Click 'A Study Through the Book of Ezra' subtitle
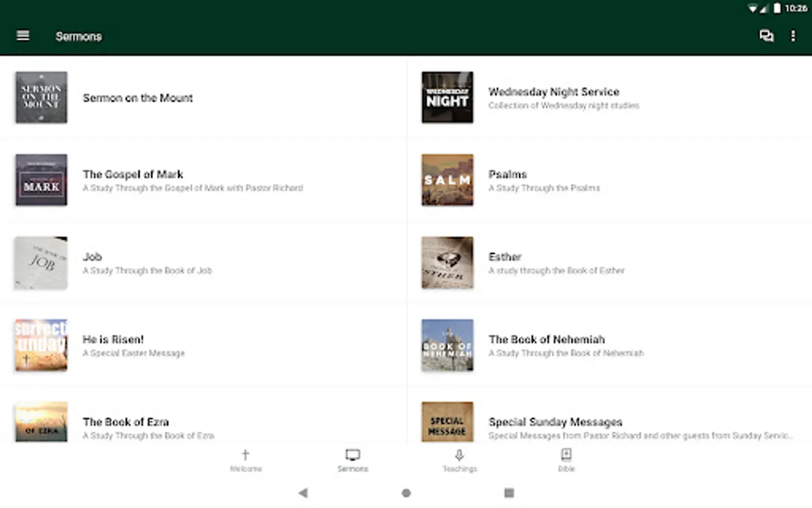Viewport: 812px width, 508px height. pyautogui.click(x=148, y=435)
